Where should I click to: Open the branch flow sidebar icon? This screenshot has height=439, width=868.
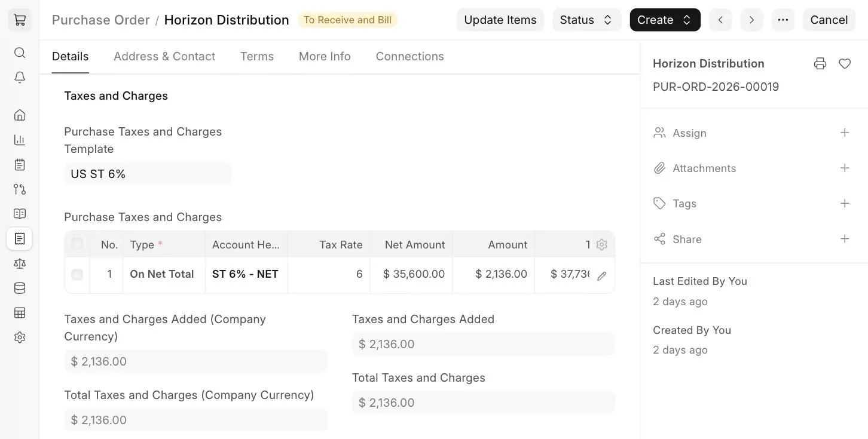pyautogui.click(x=20, y=189)
